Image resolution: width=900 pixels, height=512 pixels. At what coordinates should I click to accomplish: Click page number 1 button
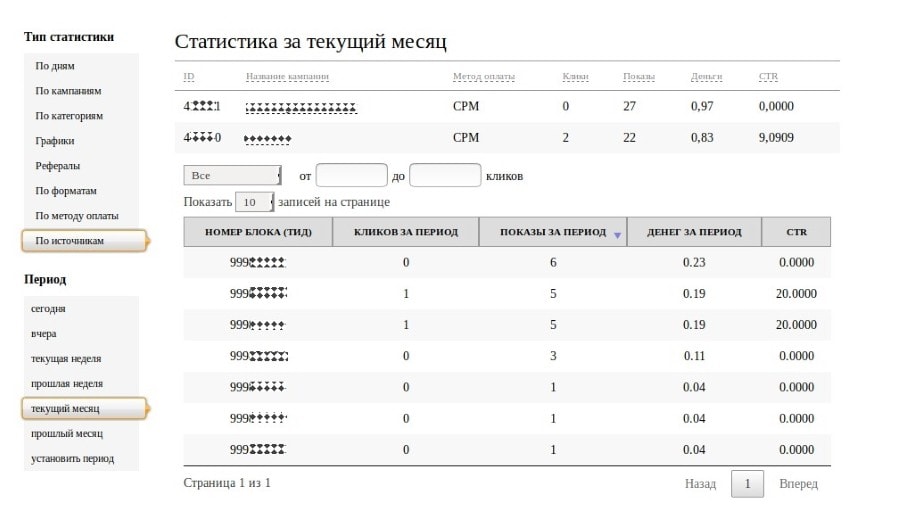pyautogui.click(x=747, y=484)
